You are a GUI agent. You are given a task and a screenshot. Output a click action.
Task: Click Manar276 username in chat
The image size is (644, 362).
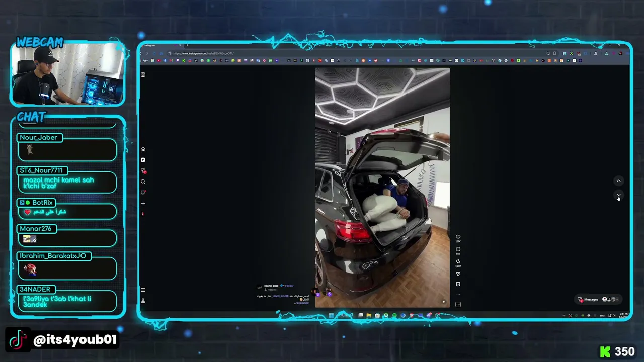coord(35,228)
